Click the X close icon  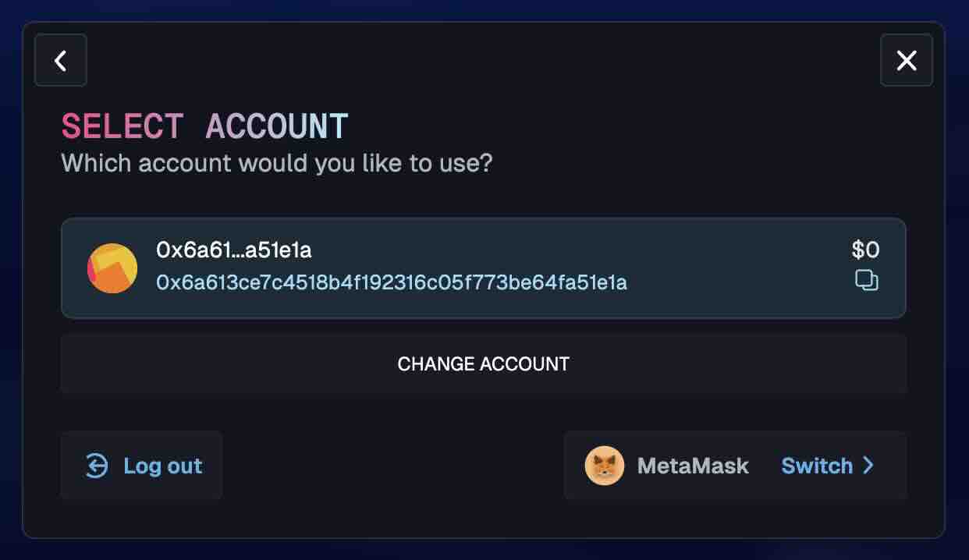pos(907,60)
